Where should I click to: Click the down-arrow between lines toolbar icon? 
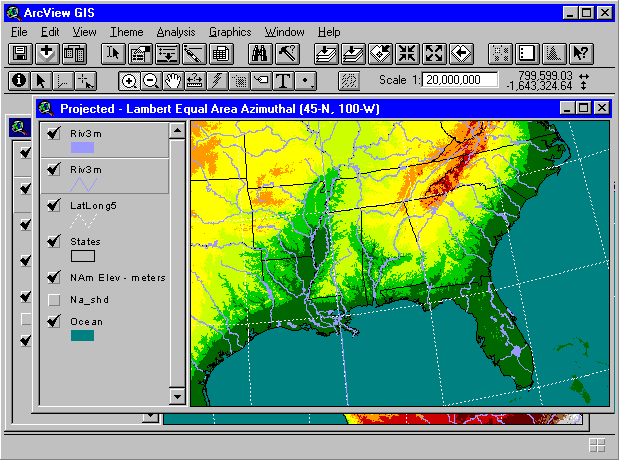[x=167, y=54]
